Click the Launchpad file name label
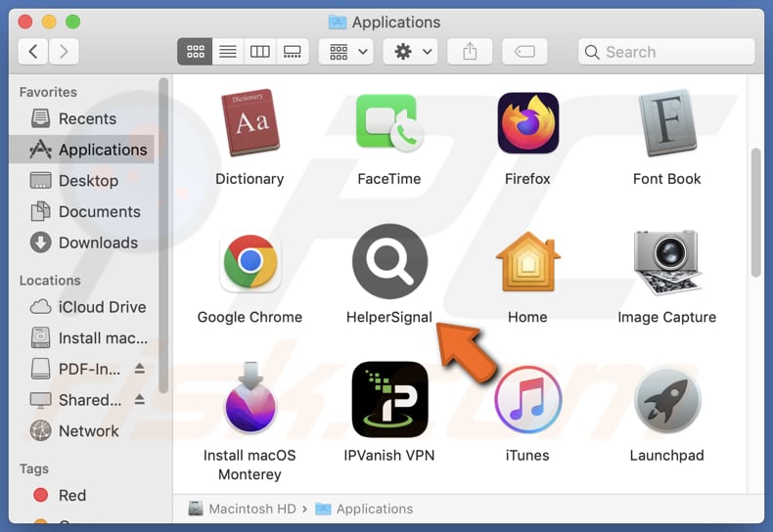This screenshot has height=532, width=773. pyautogui.click(x=667, y=456)
